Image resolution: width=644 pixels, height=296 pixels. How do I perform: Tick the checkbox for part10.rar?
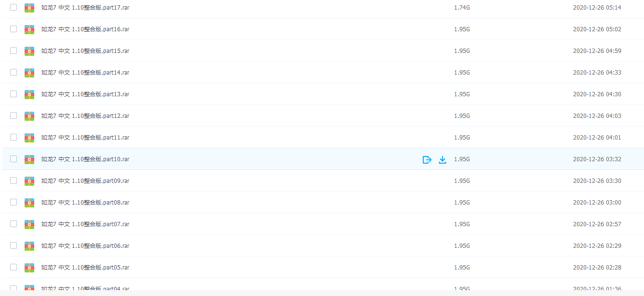(x=13, y=159)
